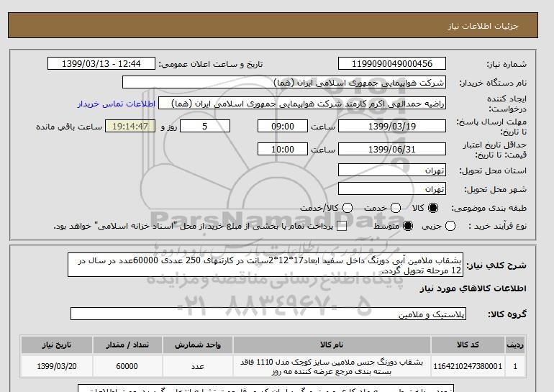This screenshot has width=554, height=392.
Task: Click the remaining time countdown 19:14:47
Action: point(130,126)
